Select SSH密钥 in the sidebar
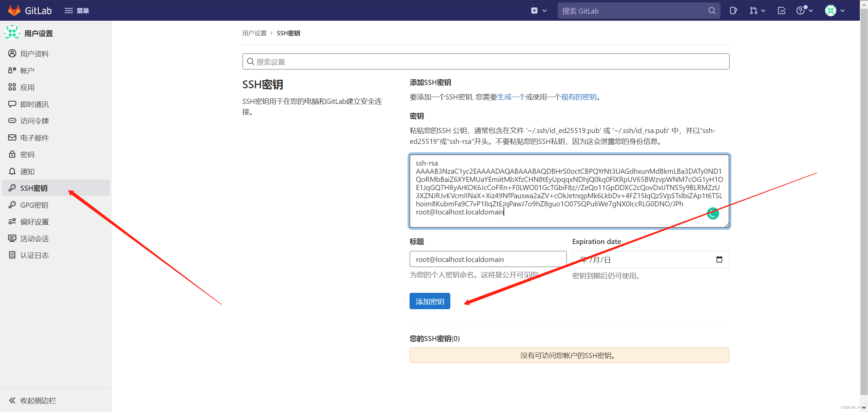This screenshot has height=412, width=868. coord(56,188)
